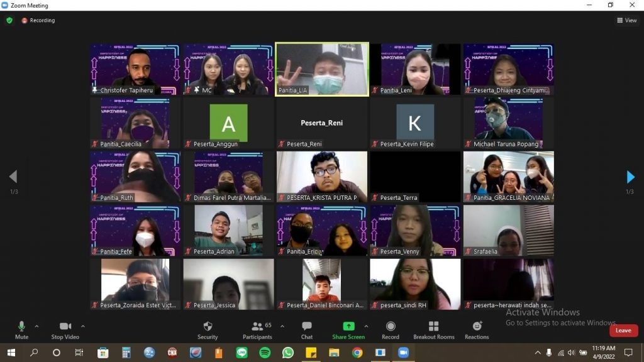644x362 pixels.
Task: Open WhatsApp from the taskbar
Action: pos(288,353)
